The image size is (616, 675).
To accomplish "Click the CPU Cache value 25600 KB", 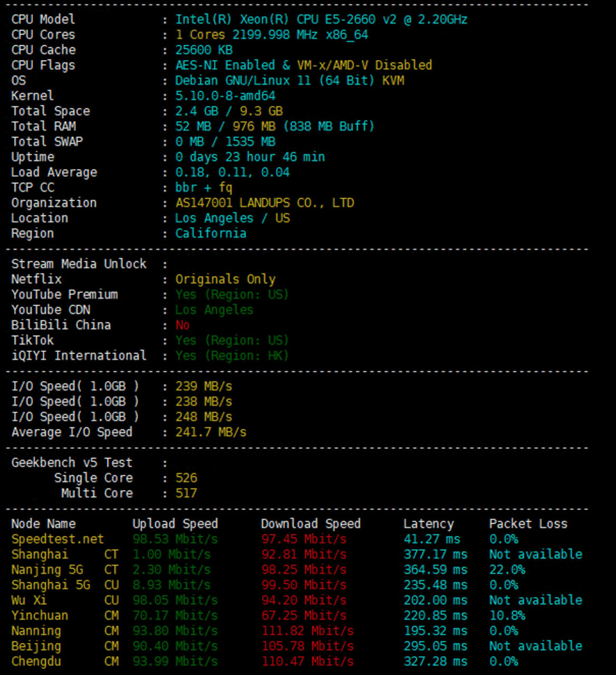I will coord(204,50).
